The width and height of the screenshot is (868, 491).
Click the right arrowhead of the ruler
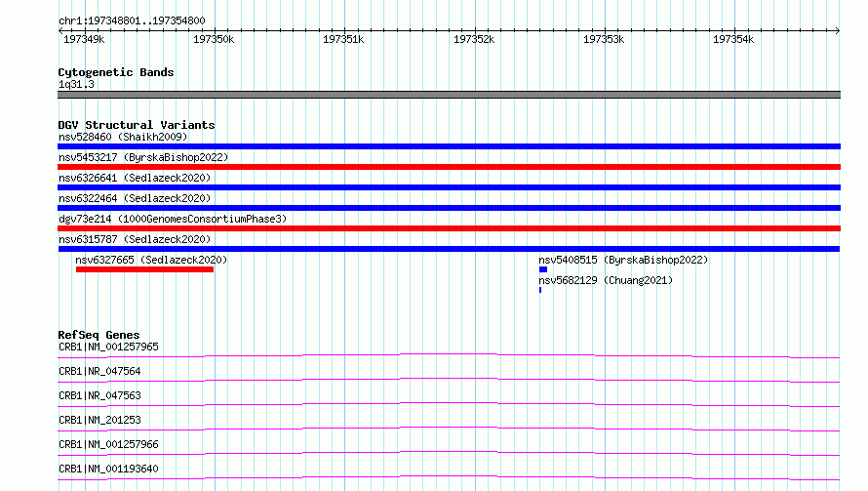838,30
